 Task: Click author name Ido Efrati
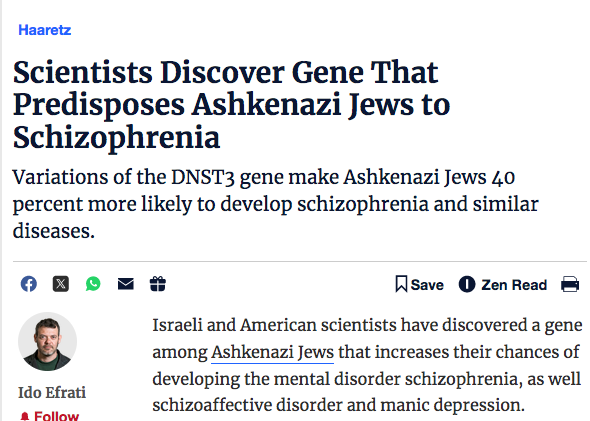point(52,392)
